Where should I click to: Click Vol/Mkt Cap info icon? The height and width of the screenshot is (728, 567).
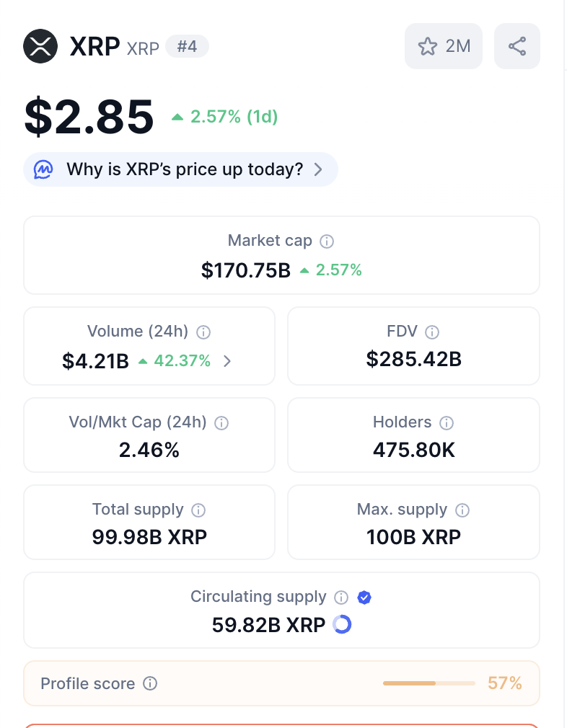(221, 423)
